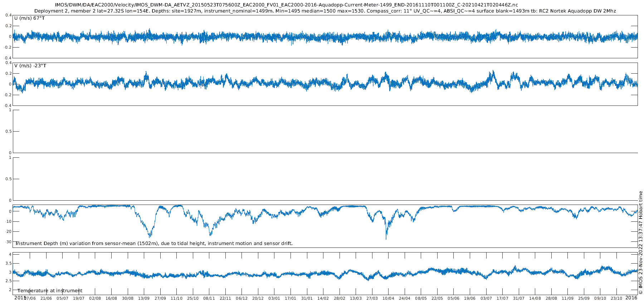Select the '30/08' date tick label
This screenshot has height=304, width=644.
point(128,298)
